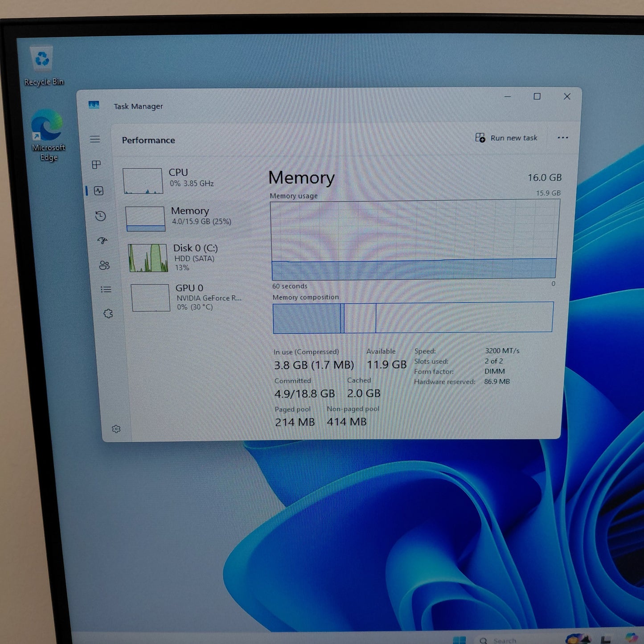Click Run new task button
The width and height of the screenshot is (644, 644).
(506, 138)
